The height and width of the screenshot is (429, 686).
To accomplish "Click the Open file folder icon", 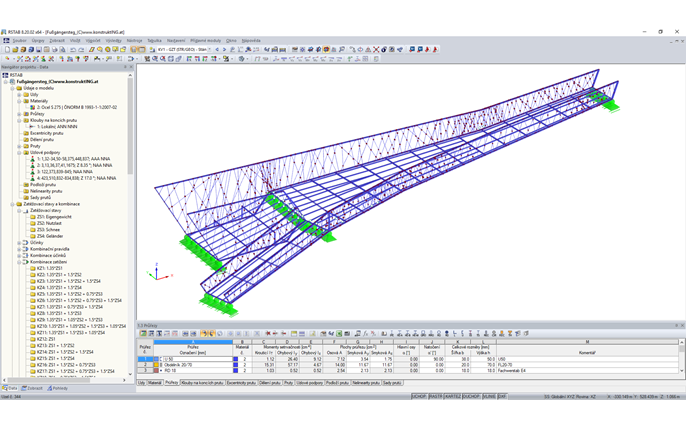I will click(x=15, y=49).
